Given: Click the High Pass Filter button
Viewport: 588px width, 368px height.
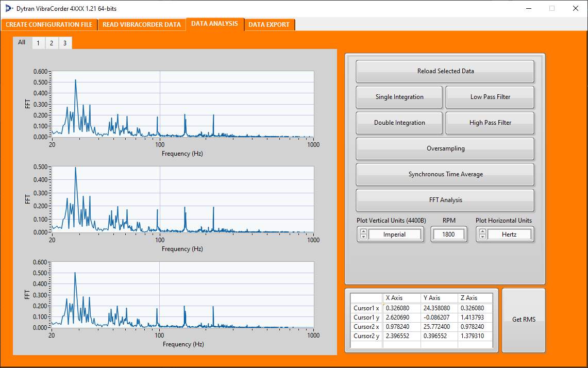Looking at the screenshot, I should [x=490, y=123].
